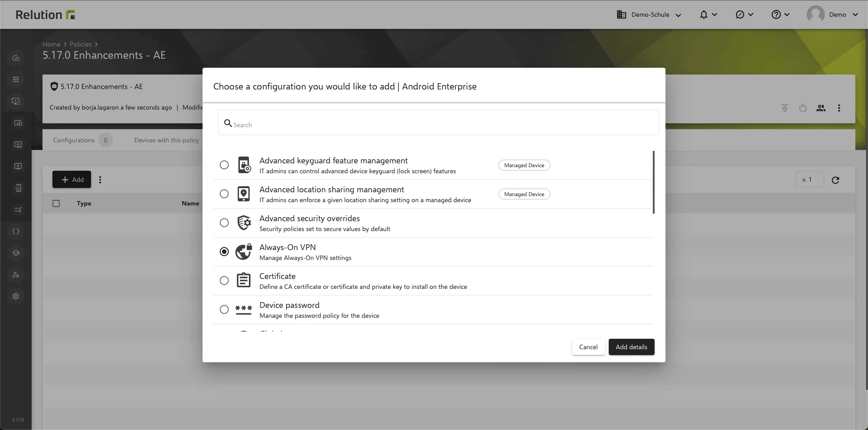Screen dimensions: 868x430
Task: Click the magnifier icon in search box
Action: click(x=228, y=123)
